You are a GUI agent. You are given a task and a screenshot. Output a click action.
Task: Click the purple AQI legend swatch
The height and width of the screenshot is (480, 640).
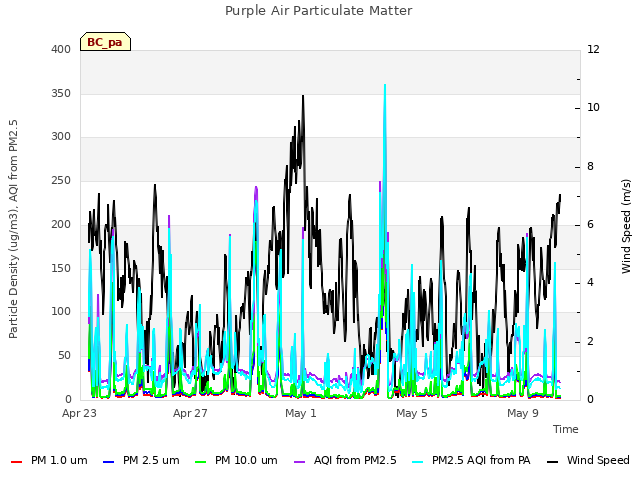point(300,462)
